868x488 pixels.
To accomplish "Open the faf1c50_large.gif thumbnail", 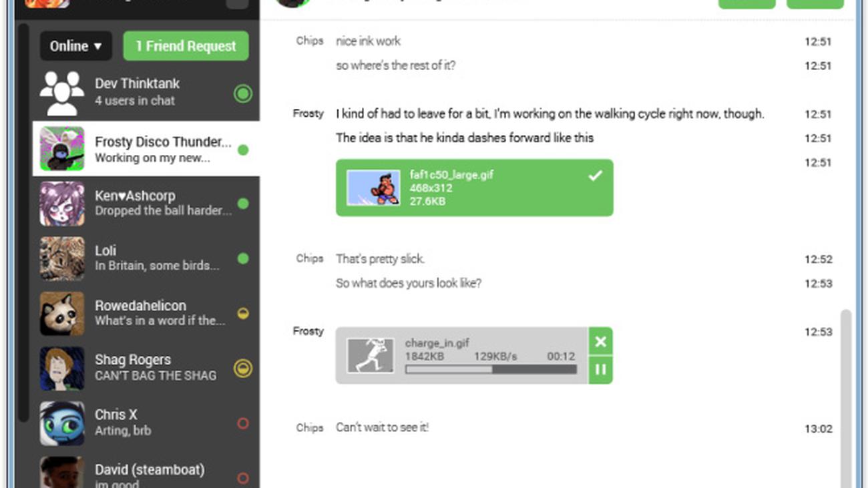I will 373,188.
